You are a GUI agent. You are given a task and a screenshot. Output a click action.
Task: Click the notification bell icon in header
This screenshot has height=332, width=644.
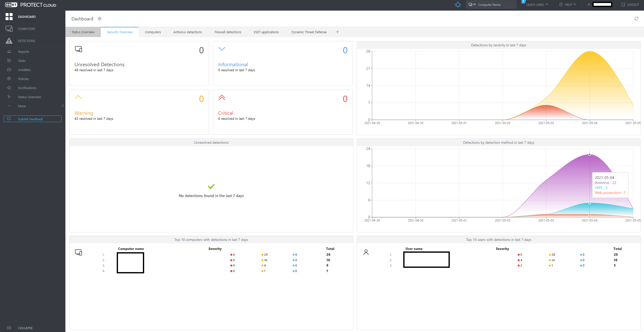click(x=458, y=5)
